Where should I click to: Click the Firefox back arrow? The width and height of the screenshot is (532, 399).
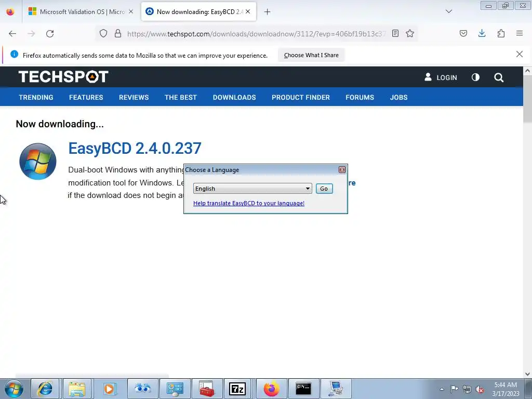[12, 34]
